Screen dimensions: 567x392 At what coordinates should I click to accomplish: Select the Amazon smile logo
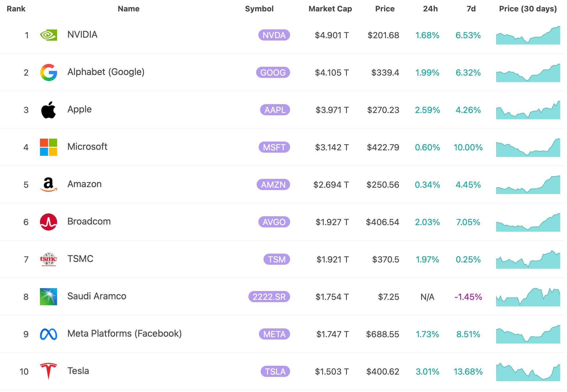49,184
